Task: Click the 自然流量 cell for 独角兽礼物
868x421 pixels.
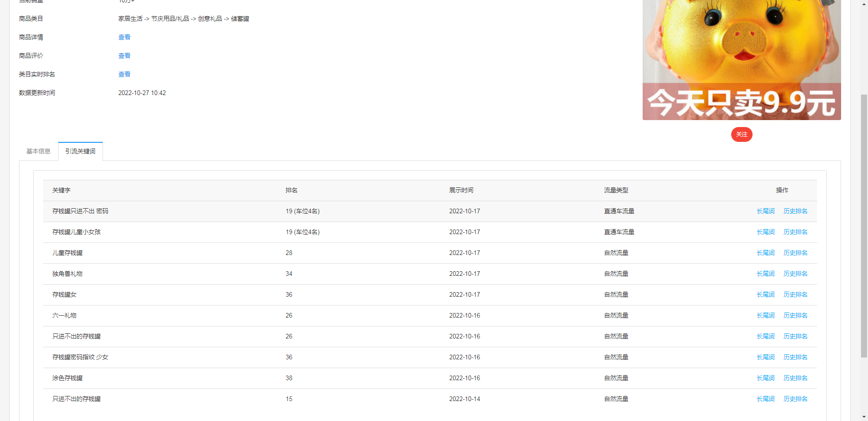Action: (x=616, y=274)
